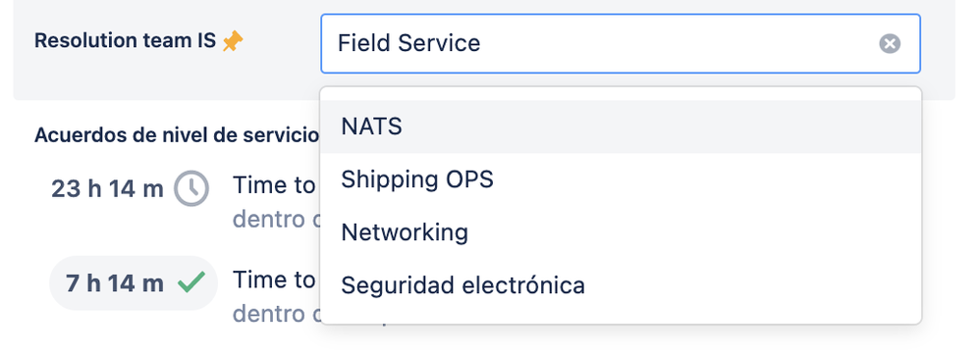Click the orange pin icon beside Resolution team IS
Image resolution: width=980 pixels, height=356 pixels.
pos(233,42)
